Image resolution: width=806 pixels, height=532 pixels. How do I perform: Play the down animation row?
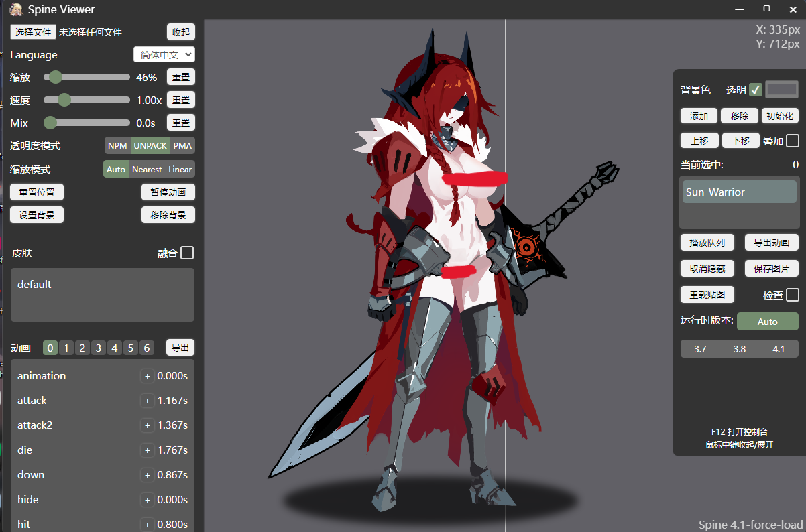click(x=103, y=475)
